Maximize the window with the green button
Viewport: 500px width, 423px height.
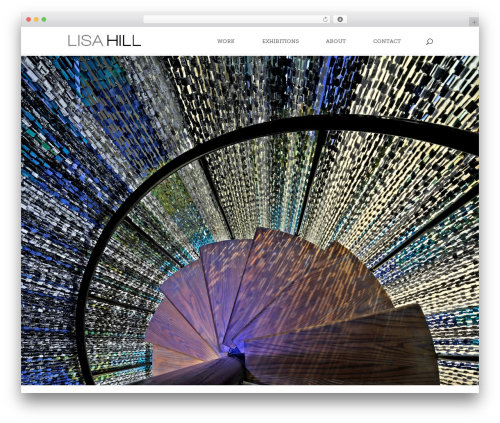pos(44,19)
